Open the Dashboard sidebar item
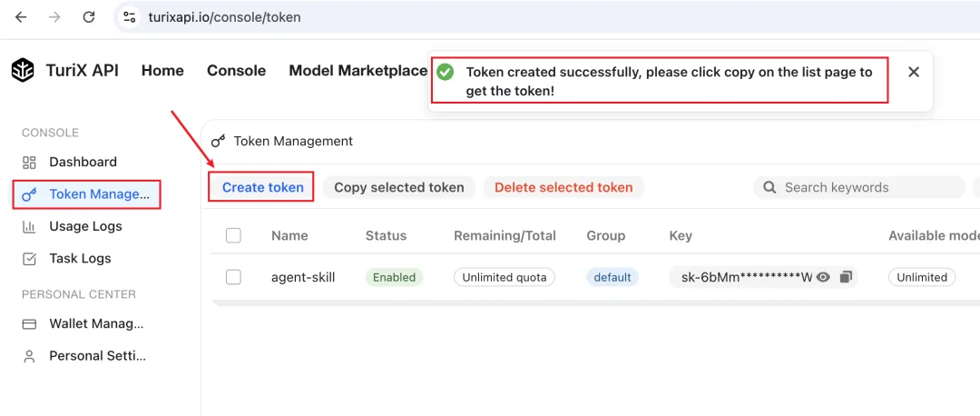The image size is (980, 416). (83, 162)
